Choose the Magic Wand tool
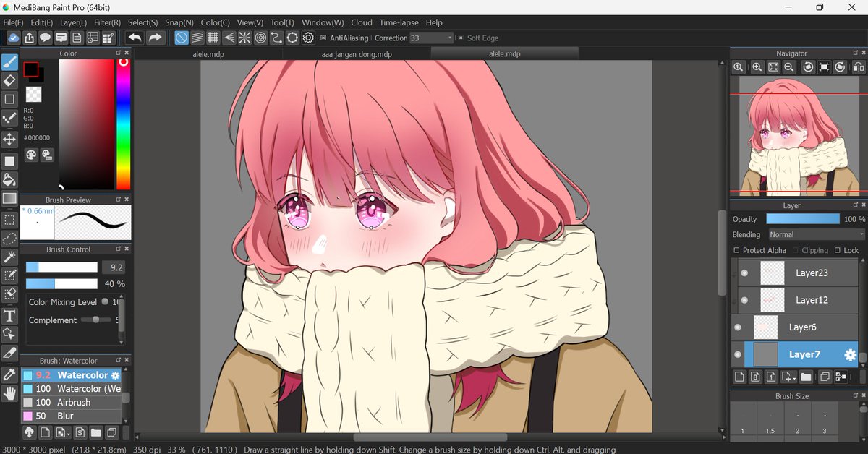 point(9,257)
